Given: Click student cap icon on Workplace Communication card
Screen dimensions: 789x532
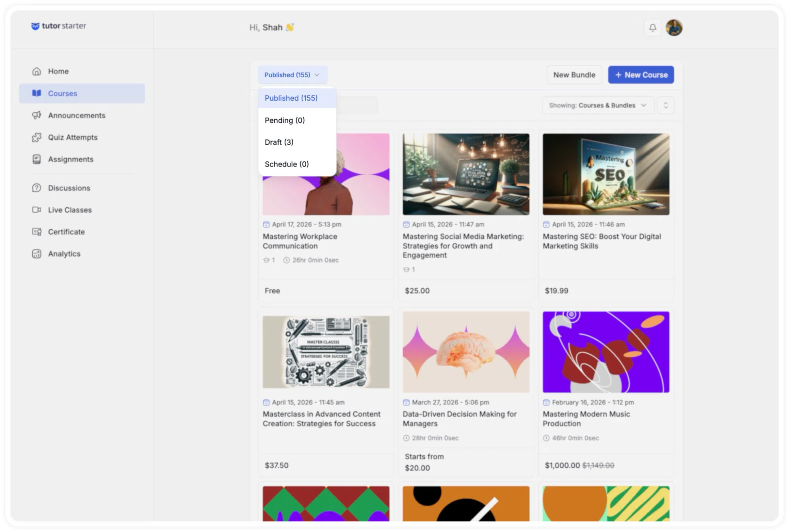Looking at the screenshot, I should (x=266, y=260).
